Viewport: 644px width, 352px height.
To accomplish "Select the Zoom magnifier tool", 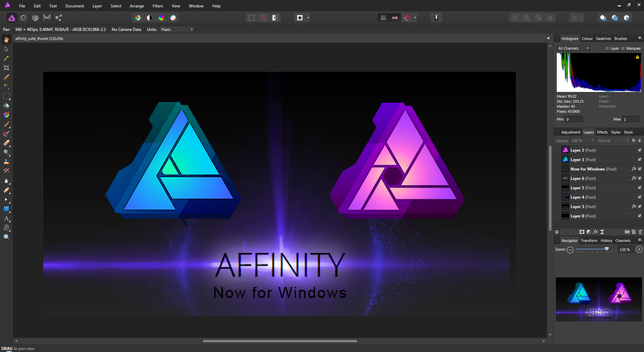I will click(6, 237).
